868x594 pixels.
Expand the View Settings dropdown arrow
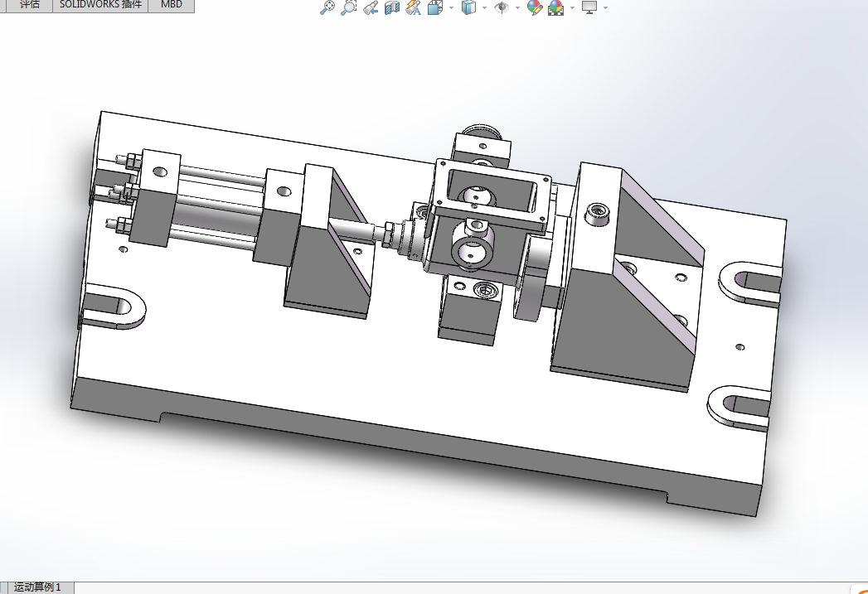[x=605, y=7]
